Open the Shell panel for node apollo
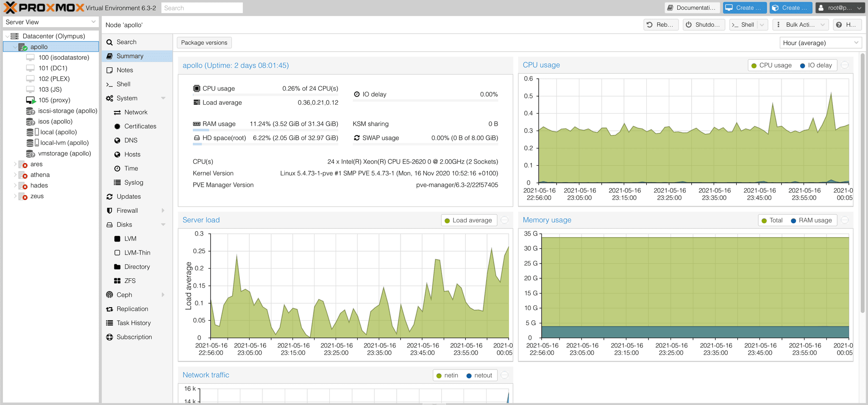 click(123, 84)
